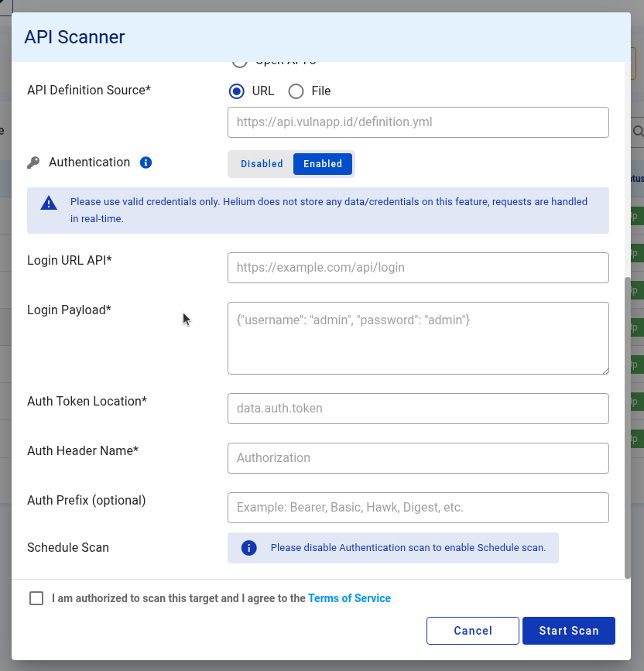Open the Terms of Service link
The image size is (644, 671).
pos(349,598)
